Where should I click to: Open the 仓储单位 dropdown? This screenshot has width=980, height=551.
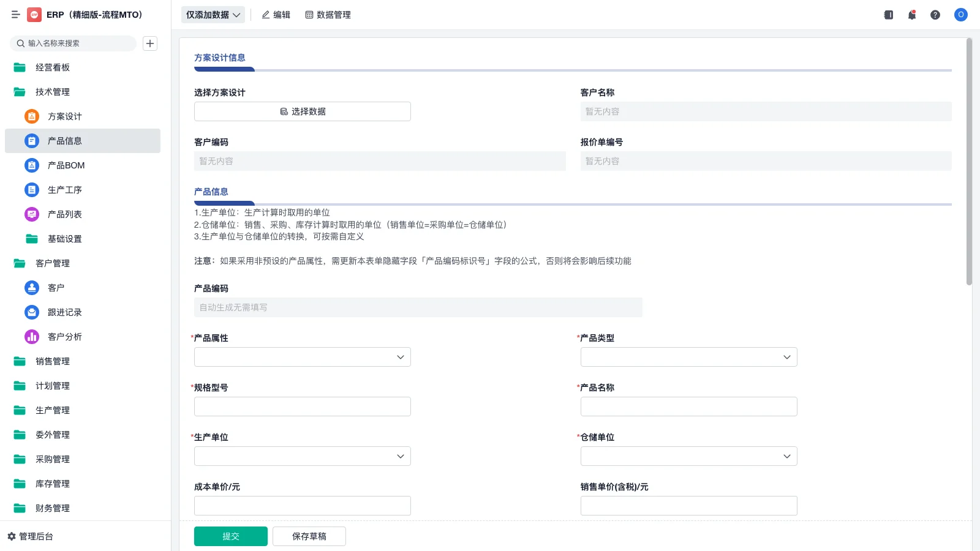click(x=688, y=456)
